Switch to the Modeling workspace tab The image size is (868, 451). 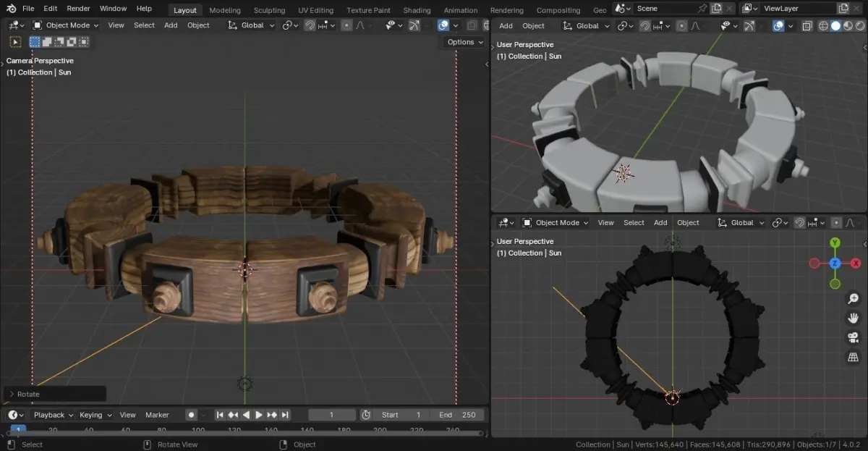224,10
